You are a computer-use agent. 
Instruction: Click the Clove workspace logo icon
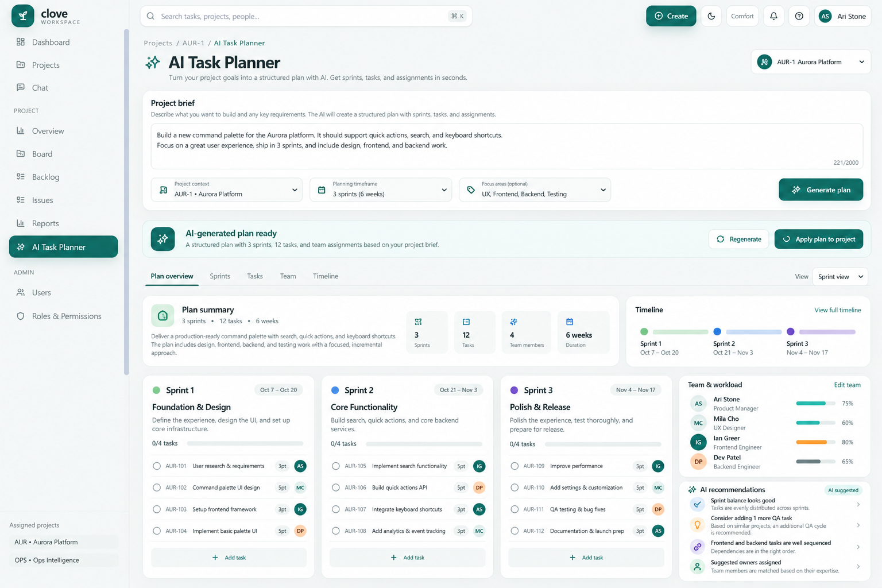coord(23,16)
